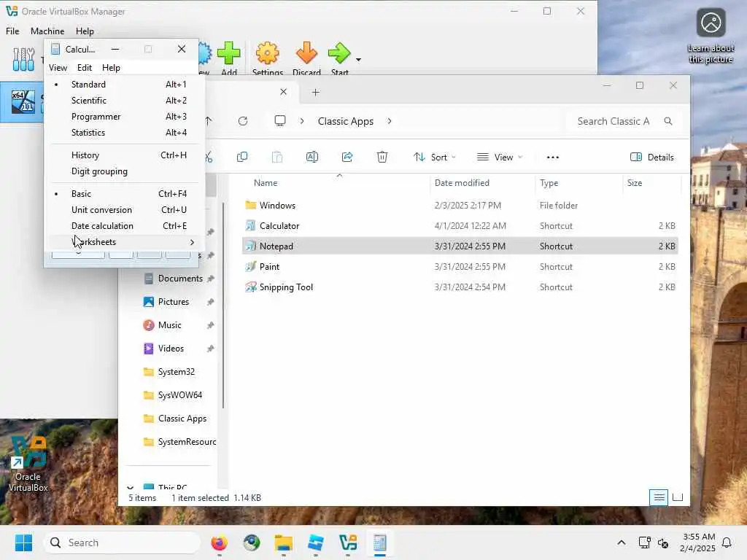Collapse the This PC tree node

pos(130,487)
